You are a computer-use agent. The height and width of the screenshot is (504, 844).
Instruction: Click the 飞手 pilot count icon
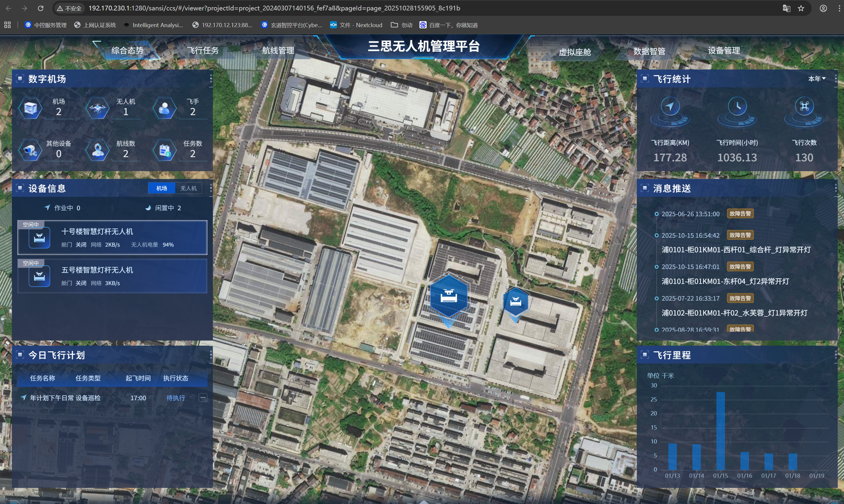[164, 108]
